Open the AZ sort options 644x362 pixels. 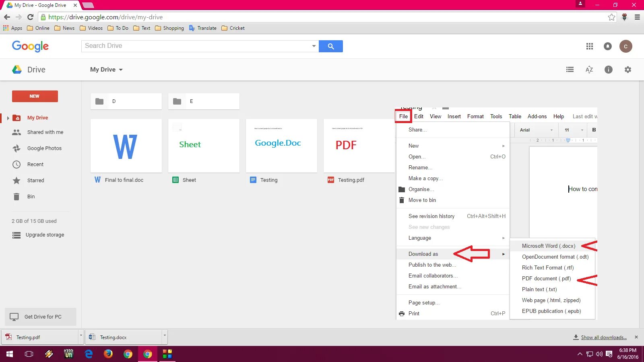click(x=589, y=70)
